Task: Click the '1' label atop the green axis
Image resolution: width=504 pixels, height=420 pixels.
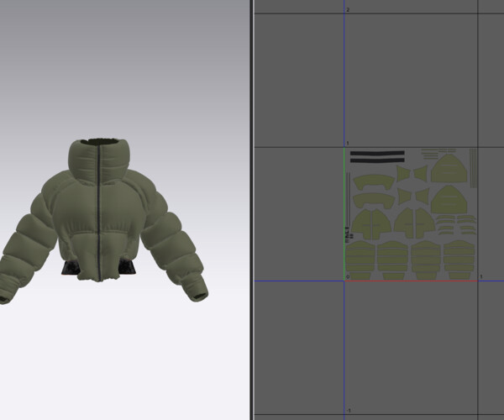Action: tap(348, 144)
